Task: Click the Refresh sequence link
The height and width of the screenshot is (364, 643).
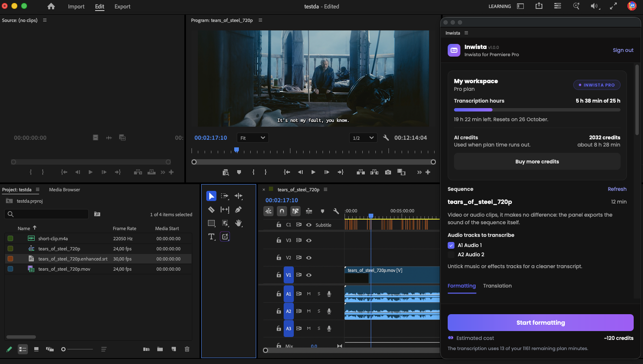Action: click(x=617, y=189)
